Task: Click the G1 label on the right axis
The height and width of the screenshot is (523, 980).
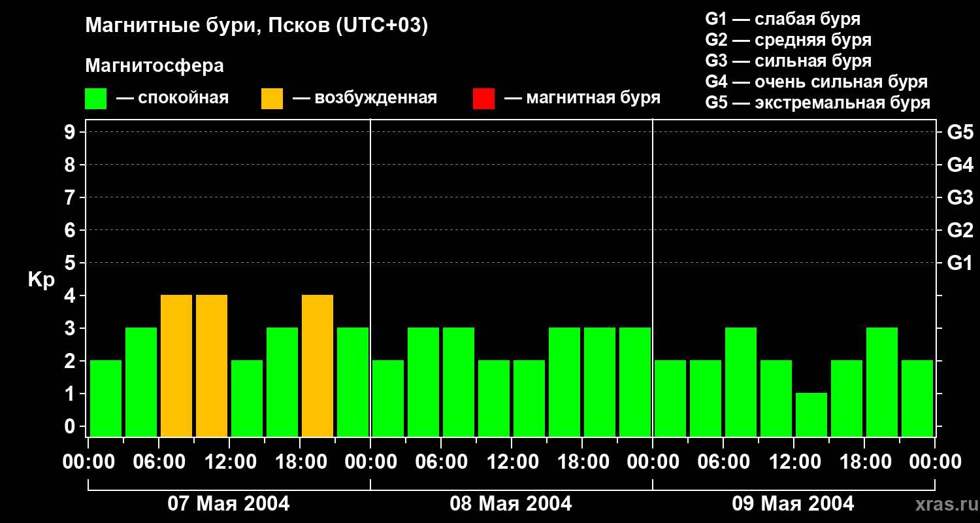Action: [960, 263]
